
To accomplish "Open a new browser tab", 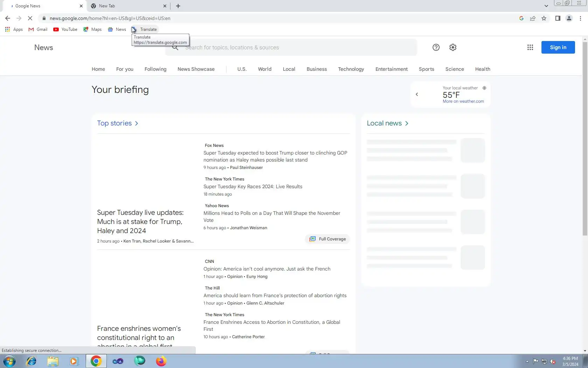I will pyautogui.click(x=178, y=6).
